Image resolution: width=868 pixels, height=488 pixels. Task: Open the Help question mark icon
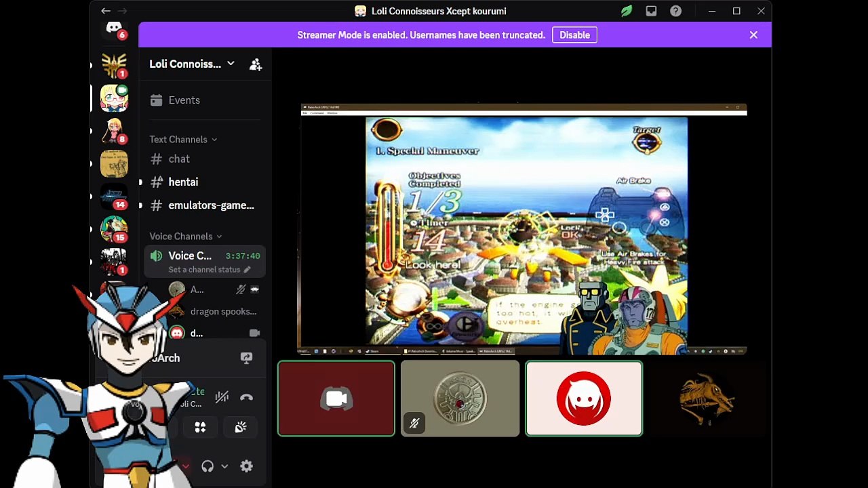tap(675, 11)
